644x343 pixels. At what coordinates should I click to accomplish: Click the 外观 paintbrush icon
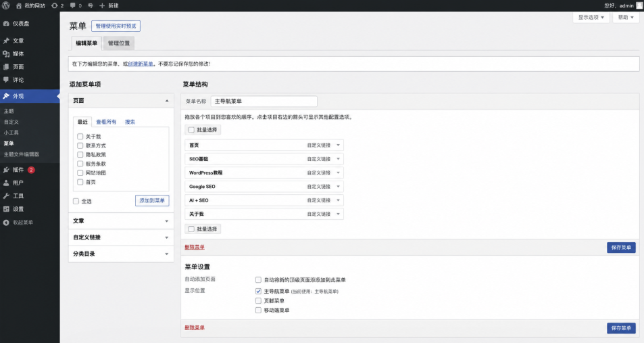tap(6, 96)
